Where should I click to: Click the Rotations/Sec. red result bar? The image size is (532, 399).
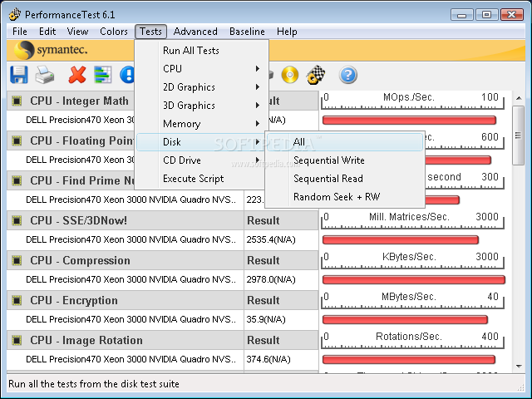tap(409, 360)
